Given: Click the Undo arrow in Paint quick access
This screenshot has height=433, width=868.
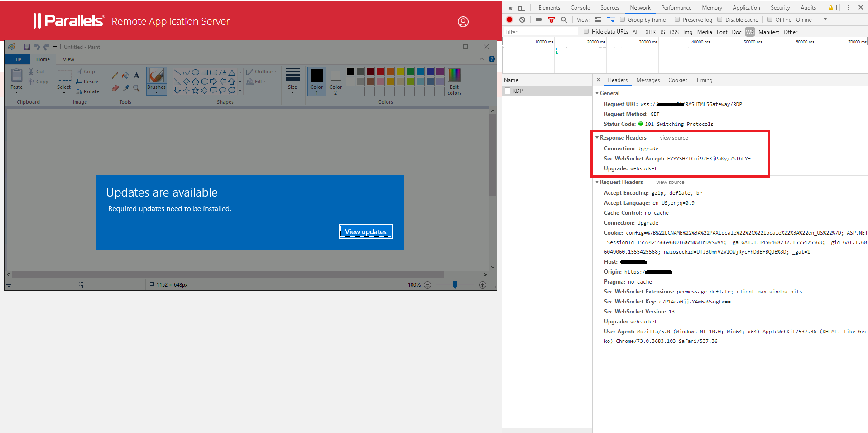Looking at the screenshot, I should pos(37,47).
